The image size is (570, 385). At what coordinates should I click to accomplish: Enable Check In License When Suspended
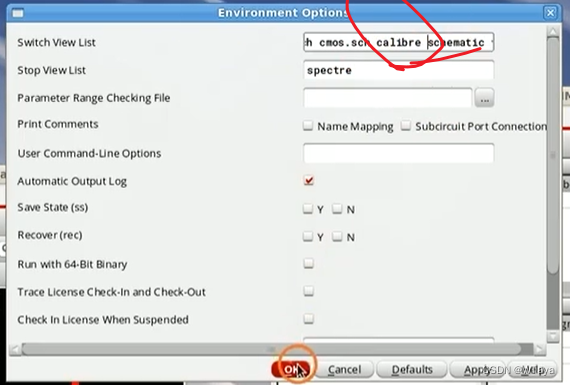click(309, 319)
